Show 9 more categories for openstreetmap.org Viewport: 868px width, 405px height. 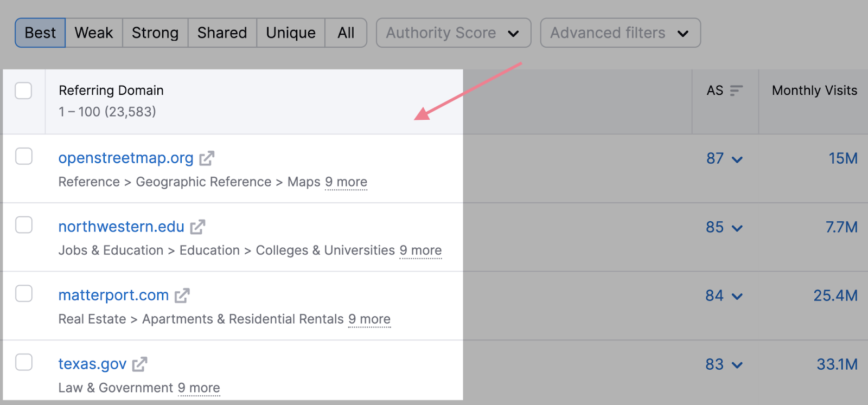tap(346, 182)
